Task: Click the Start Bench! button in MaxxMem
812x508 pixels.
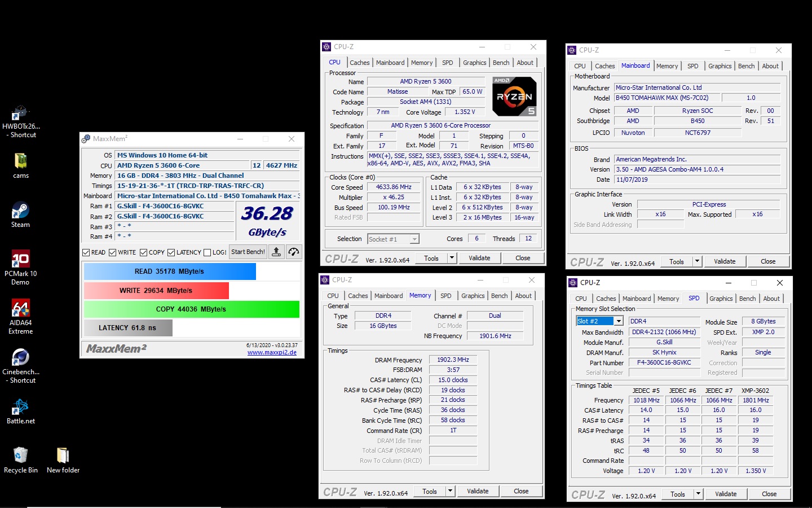Action: tap(248, 252)
